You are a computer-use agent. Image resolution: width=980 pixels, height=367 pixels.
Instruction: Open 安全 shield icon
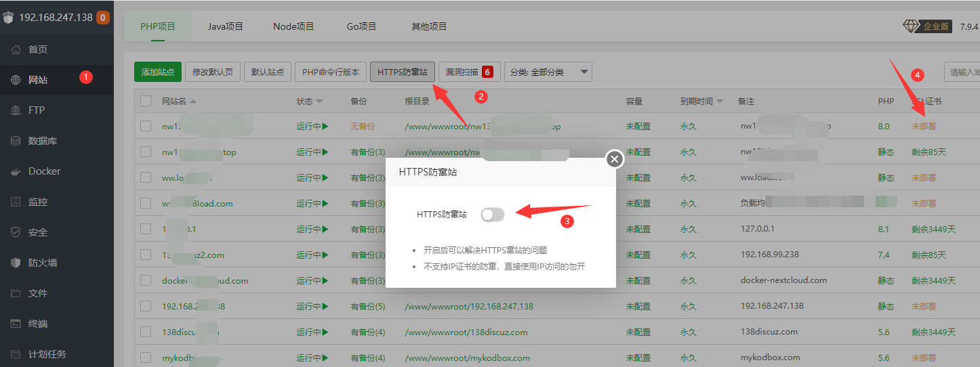tap(16, 232)
